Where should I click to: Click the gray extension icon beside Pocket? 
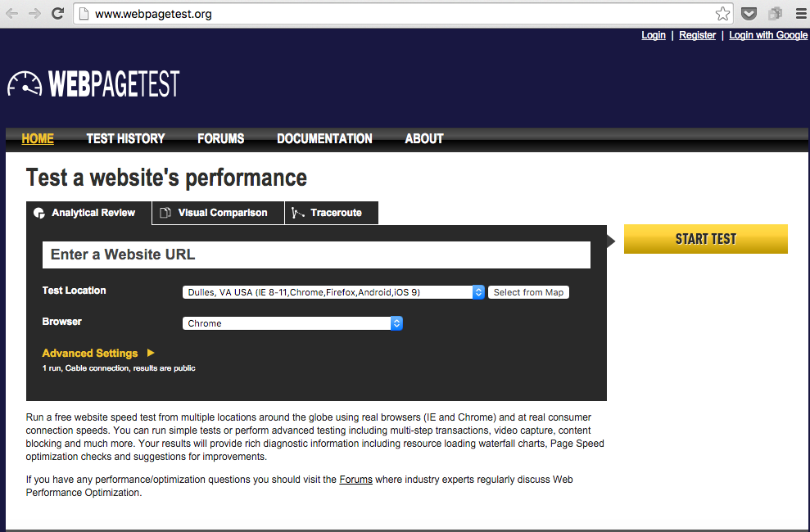click(775, 13)
